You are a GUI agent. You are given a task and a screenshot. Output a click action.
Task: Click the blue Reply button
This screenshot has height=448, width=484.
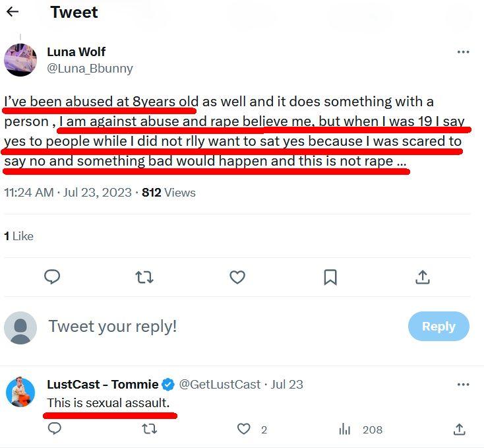(439, 327)
